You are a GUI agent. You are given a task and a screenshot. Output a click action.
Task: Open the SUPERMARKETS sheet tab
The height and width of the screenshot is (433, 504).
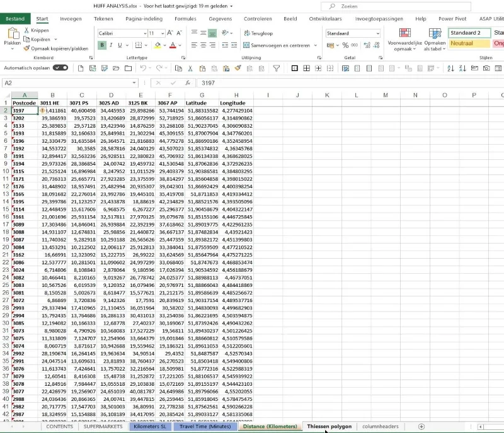pos(103,427)
